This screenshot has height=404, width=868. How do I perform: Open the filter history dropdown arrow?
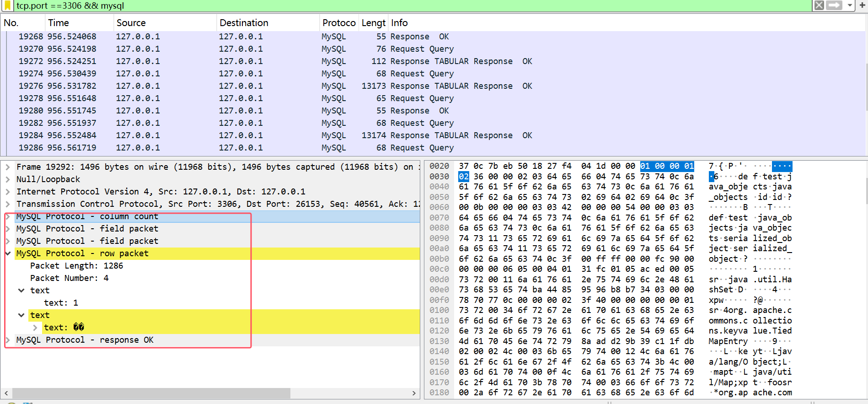850,5
